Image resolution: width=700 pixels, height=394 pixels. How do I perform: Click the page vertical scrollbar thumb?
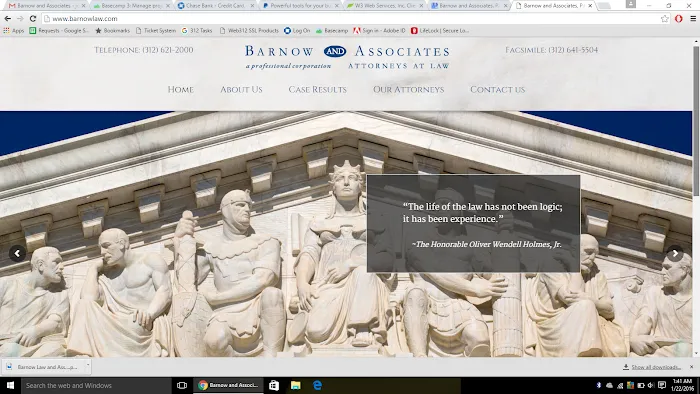click(x=696, y=120)
